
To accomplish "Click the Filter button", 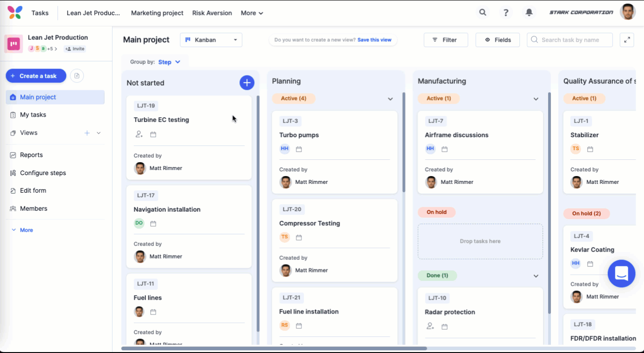I will tap(446, 40).
